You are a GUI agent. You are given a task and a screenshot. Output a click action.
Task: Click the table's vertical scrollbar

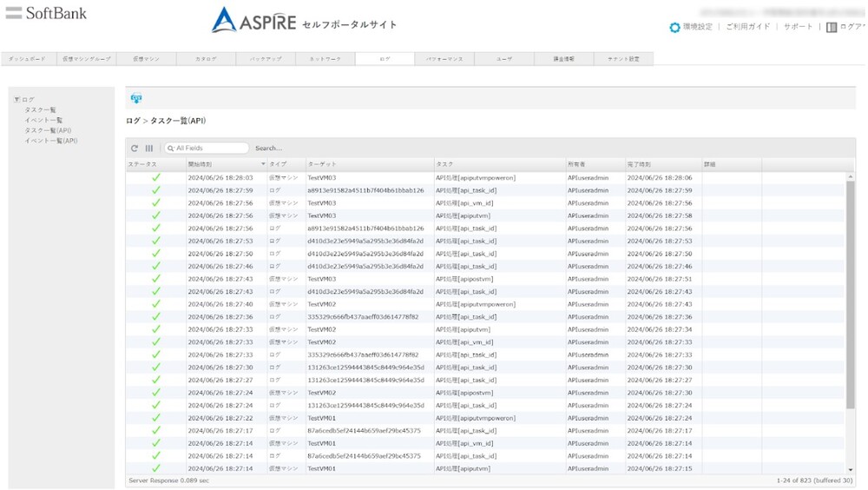pos(851,295)
